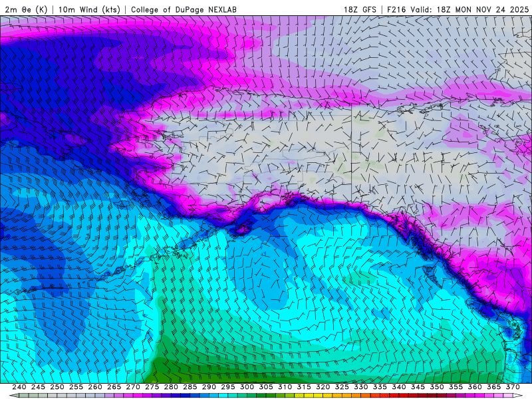Image resolution: width=532 pixels, height=399 pixels.
Task: Click the 335 value on the color scale
Action: [380, 387]
